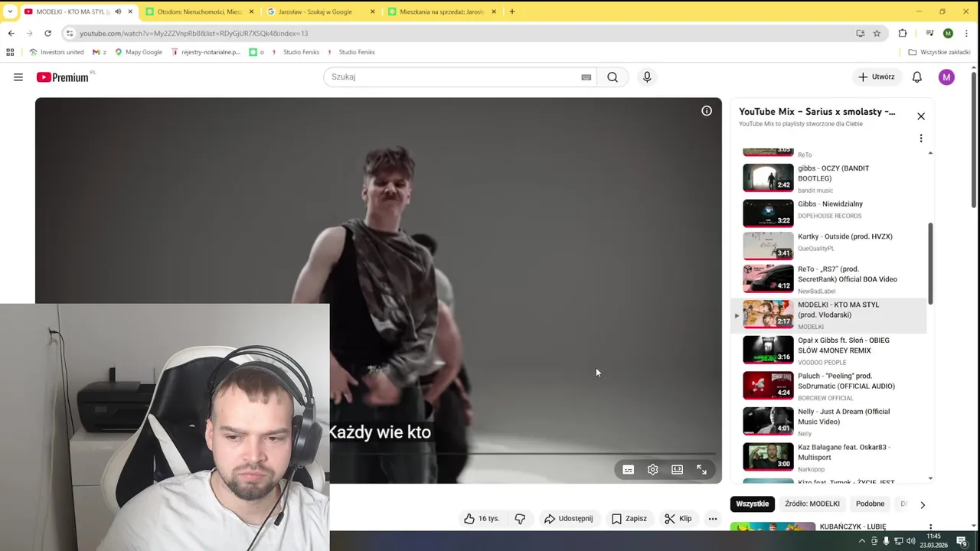Screen dimensions: 980x551
Task: Mute the MODELKI tab audio
Action: [118, 12]
